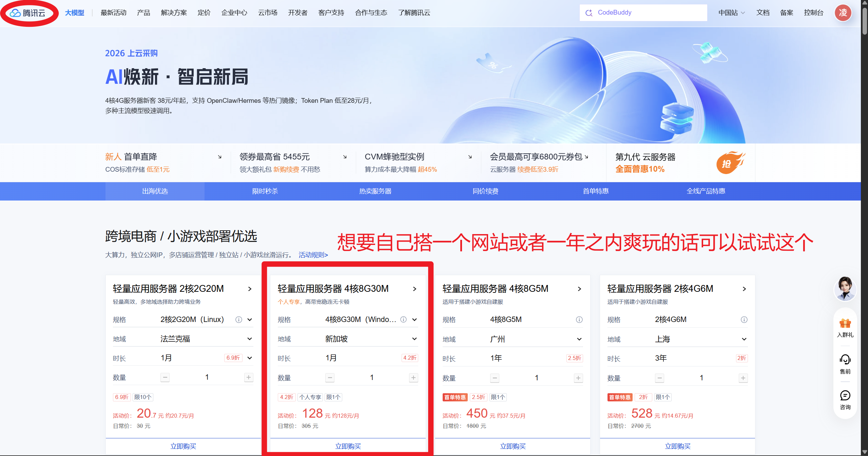This screenshot has width=868, height=456.
Task: Open the 解决方案 nav menu
Action: (174, 13)
